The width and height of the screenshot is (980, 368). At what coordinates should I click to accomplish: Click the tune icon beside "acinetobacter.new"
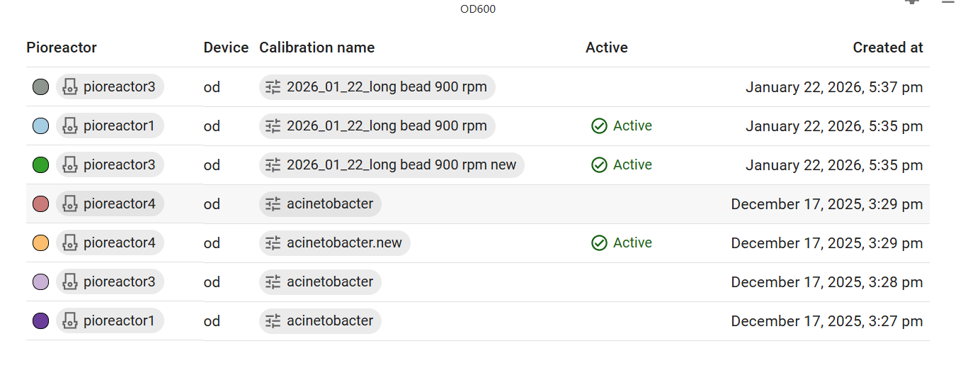point(273,243)
